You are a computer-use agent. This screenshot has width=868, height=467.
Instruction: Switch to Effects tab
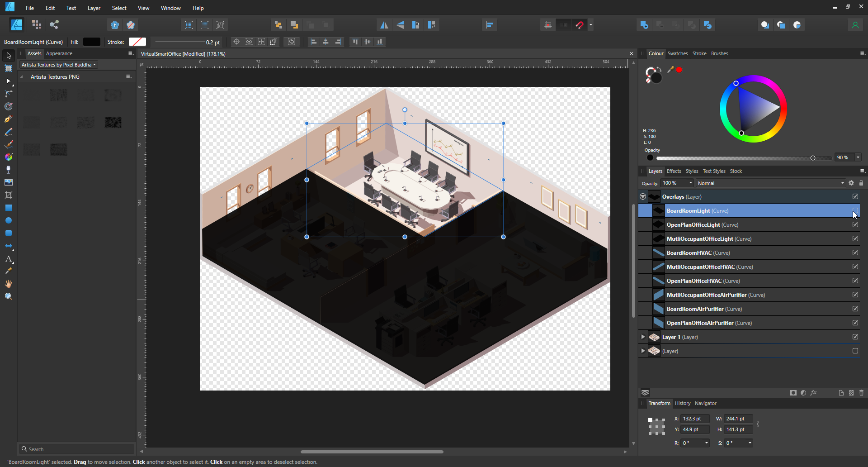click(674, 171)
